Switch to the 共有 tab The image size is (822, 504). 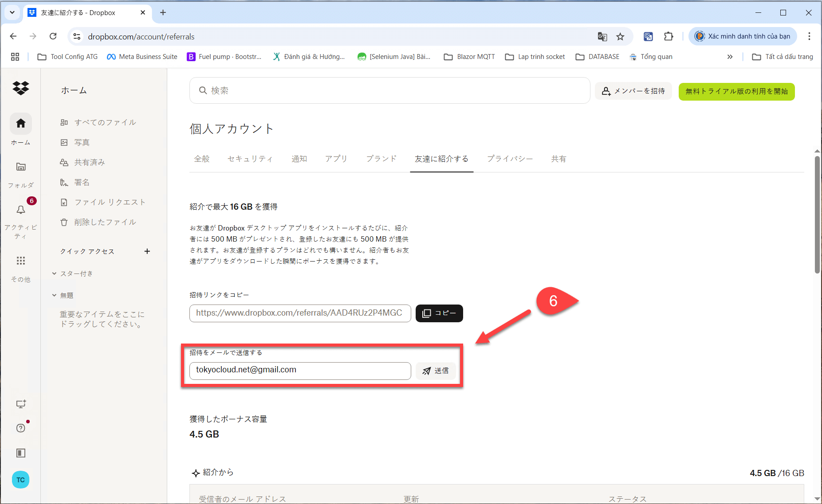[559, 159]
